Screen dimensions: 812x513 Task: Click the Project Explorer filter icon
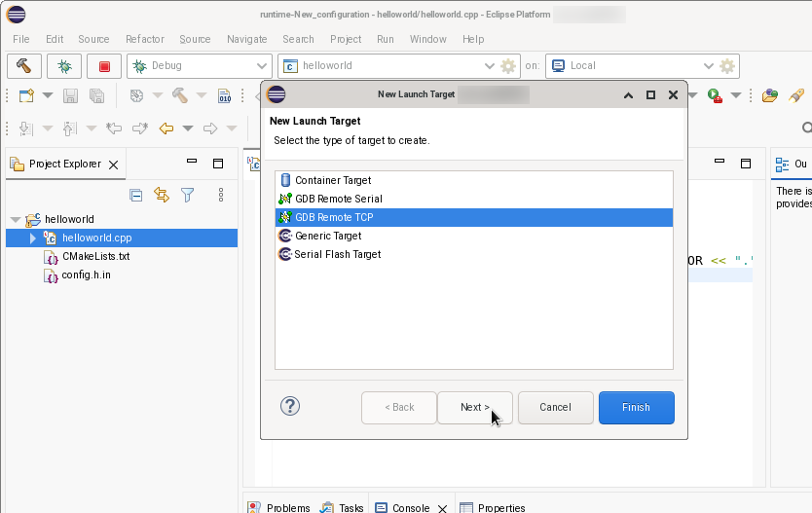coord(188,195)
